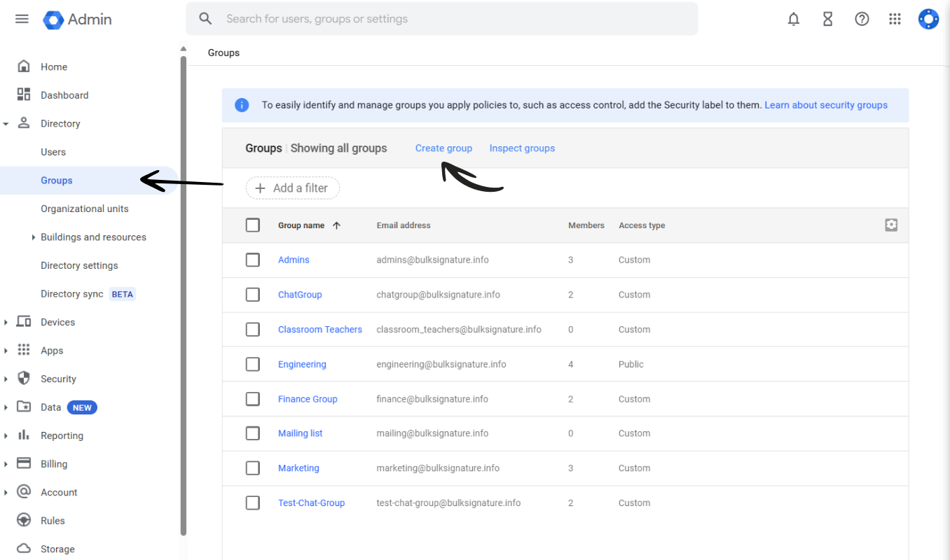Expand the Buildings and resources section
The image size is (950, 560).
(33, 237)
